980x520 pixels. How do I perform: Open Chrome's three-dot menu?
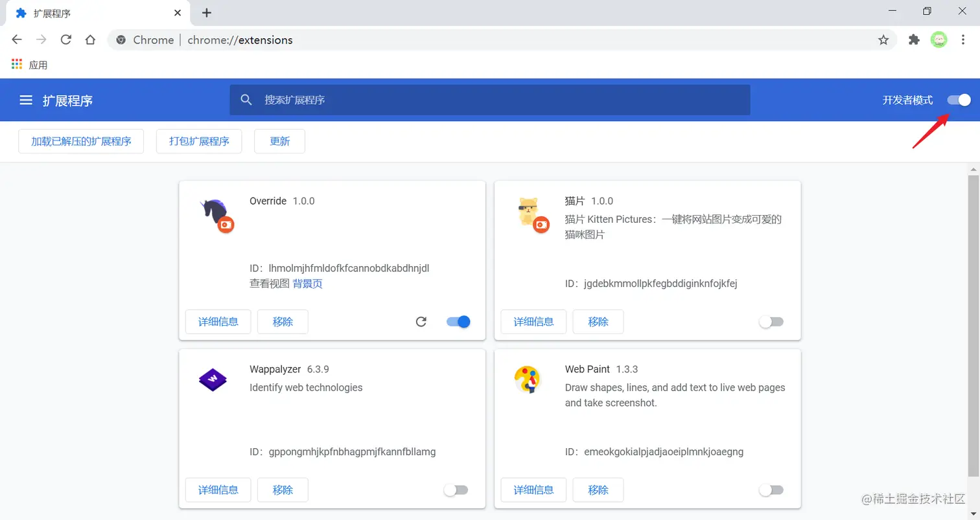962,40
